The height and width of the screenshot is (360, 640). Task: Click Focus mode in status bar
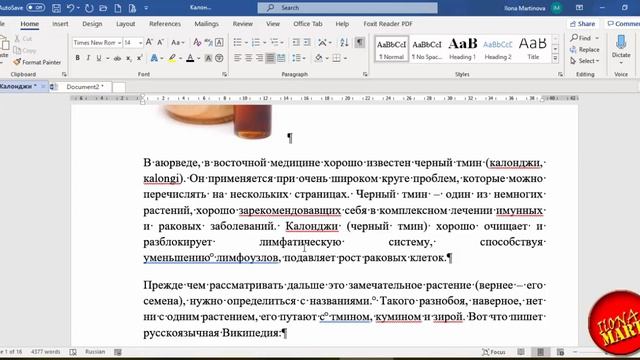[494, 352]
